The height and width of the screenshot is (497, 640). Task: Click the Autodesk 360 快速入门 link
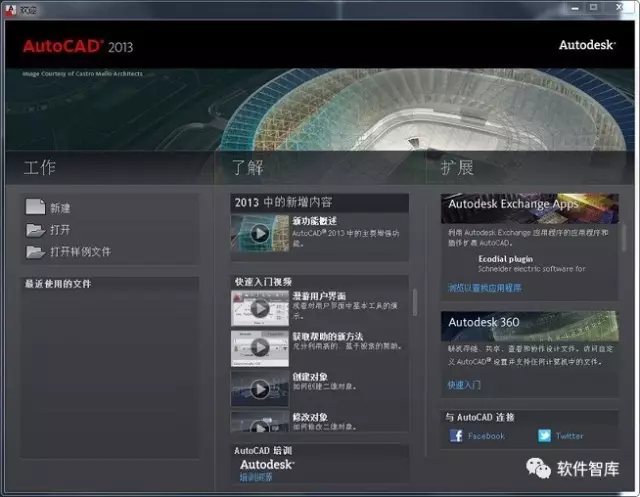click(x=464, y=385)
